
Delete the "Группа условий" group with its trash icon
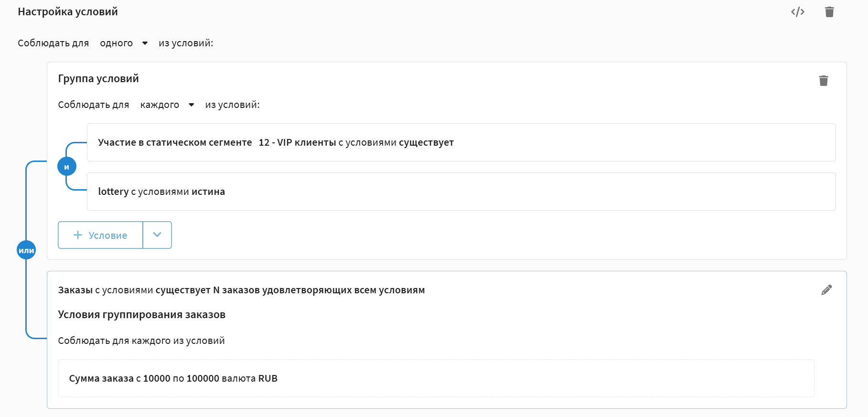click(x=824, y=81)
